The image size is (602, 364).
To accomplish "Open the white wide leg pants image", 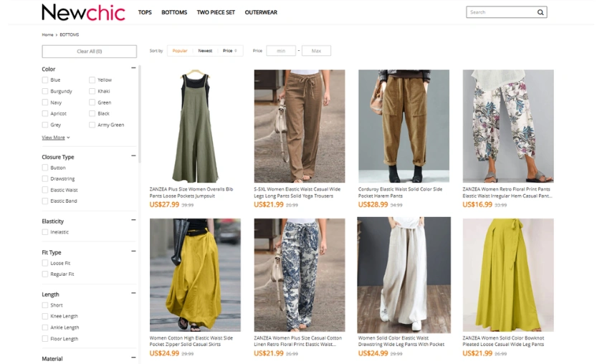I will [x=404, y=275].
